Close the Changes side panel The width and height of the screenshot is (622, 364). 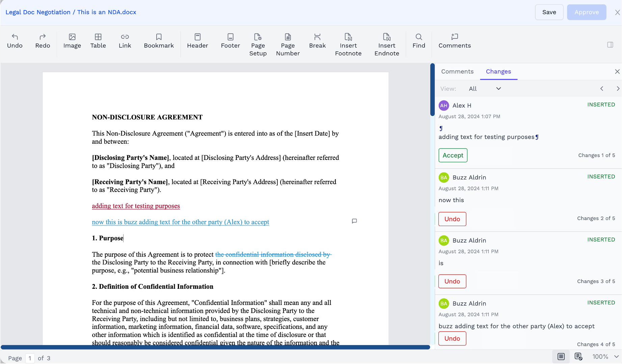point(617,72)
